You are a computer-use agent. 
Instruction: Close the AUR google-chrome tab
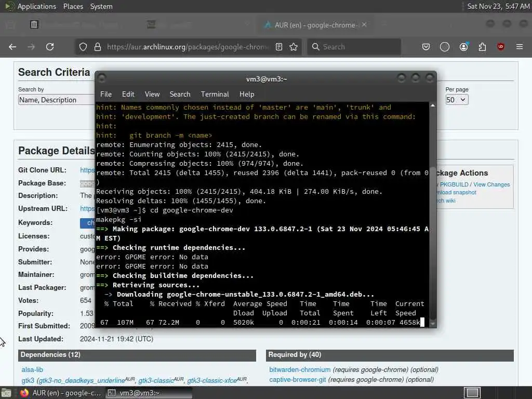coord(364,25)
